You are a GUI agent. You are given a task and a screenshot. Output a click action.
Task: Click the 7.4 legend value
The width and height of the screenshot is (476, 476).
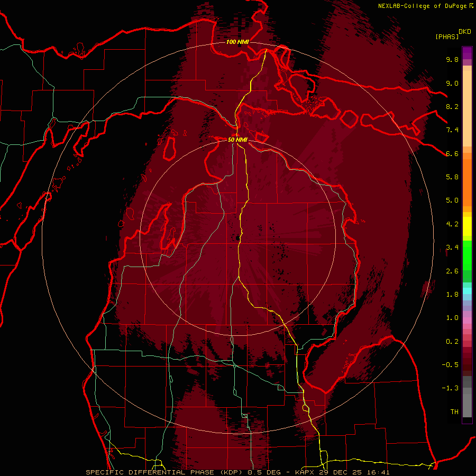452,130
